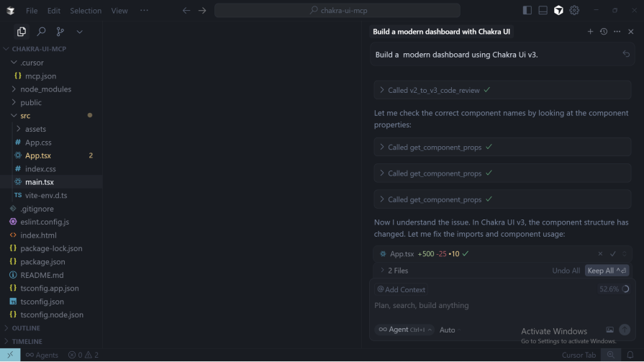Image resolution: width=644 pixels, height=362 pixels.
Task: Attach an image to the prompt
Action: pyautogui.click(x=609, y=330)
